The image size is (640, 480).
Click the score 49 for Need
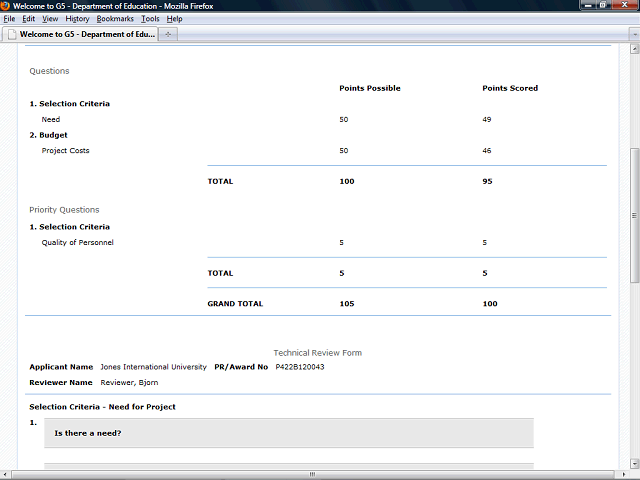tap(487, 120)
